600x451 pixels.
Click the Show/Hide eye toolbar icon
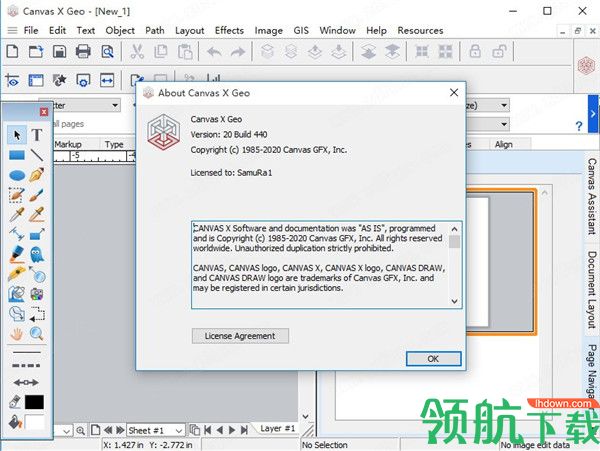(12, 80)
